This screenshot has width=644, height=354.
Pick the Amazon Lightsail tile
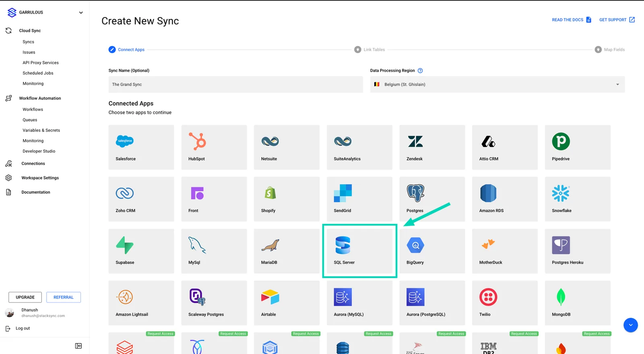[x=141, y=303]
